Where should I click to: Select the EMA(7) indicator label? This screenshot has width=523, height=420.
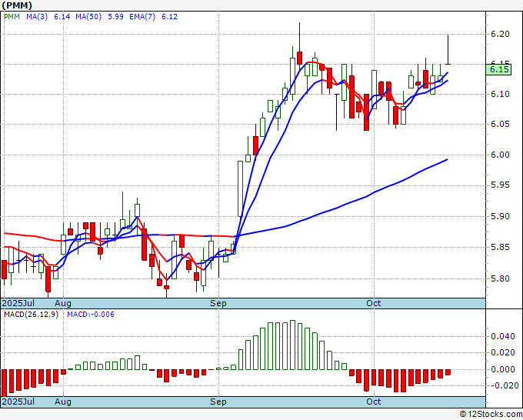pos(142,17)
